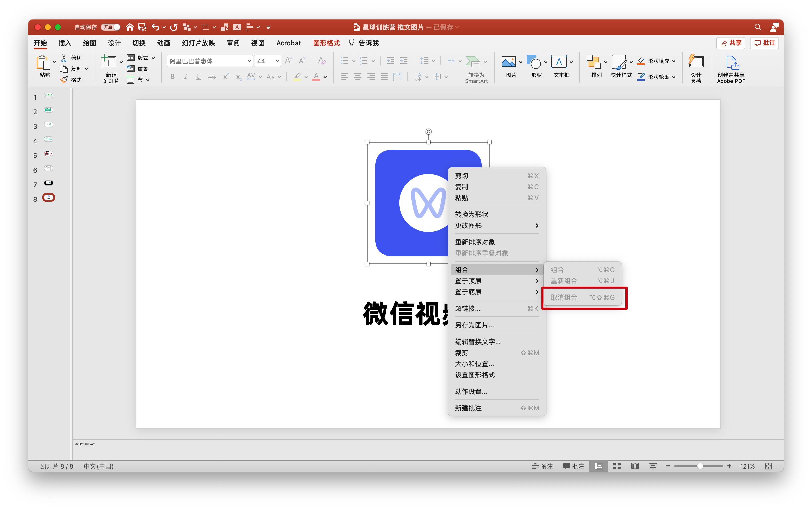
Task: Open the Picture insert icon
Action: pos(508,62)
